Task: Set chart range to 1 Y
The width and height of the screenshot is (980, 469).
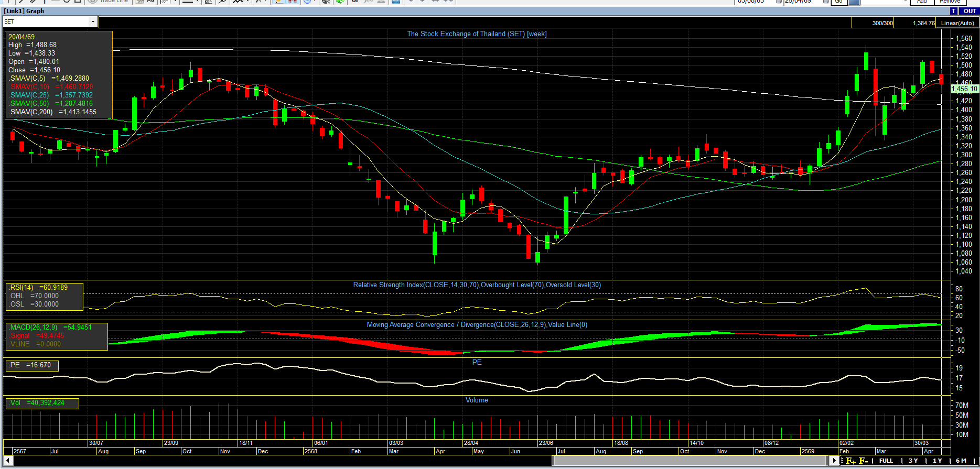Action: coord(938,461)
